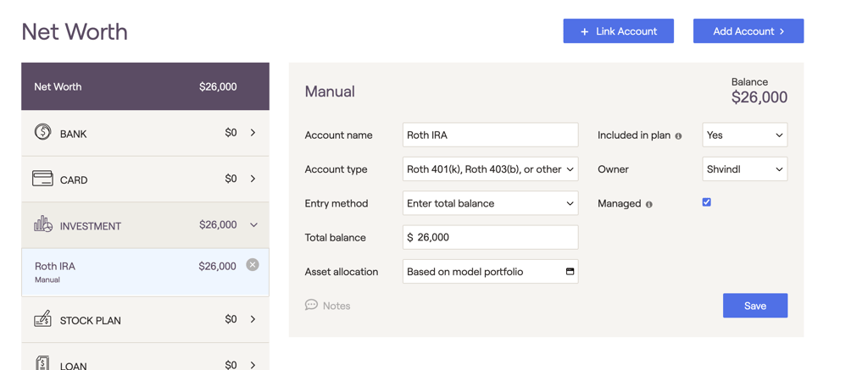Open the Account type dropdown

[490, 169]
